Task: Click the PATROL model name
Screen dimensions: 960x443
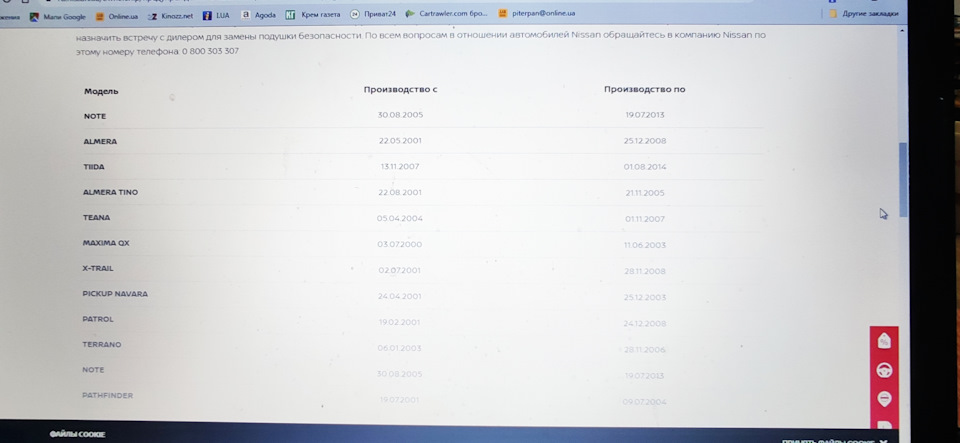Action: click(x=98, y=319)
